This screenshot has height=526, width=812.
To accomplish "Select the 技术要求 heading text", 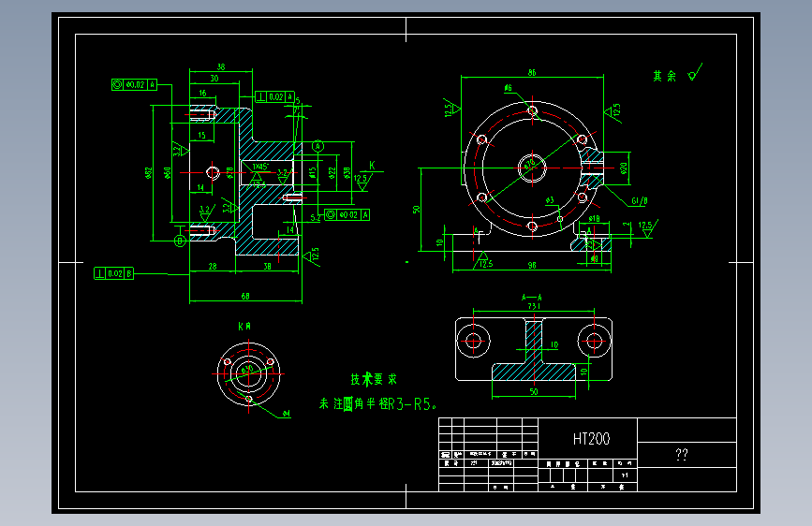I will point(374,379).
